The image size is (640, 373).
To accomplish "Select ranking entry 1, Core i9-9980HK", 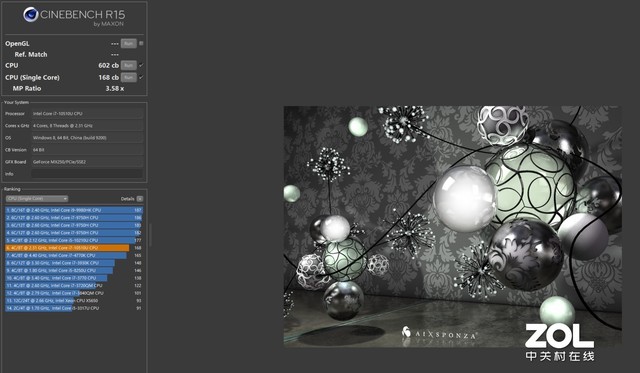I will click(x=74, y=210).
